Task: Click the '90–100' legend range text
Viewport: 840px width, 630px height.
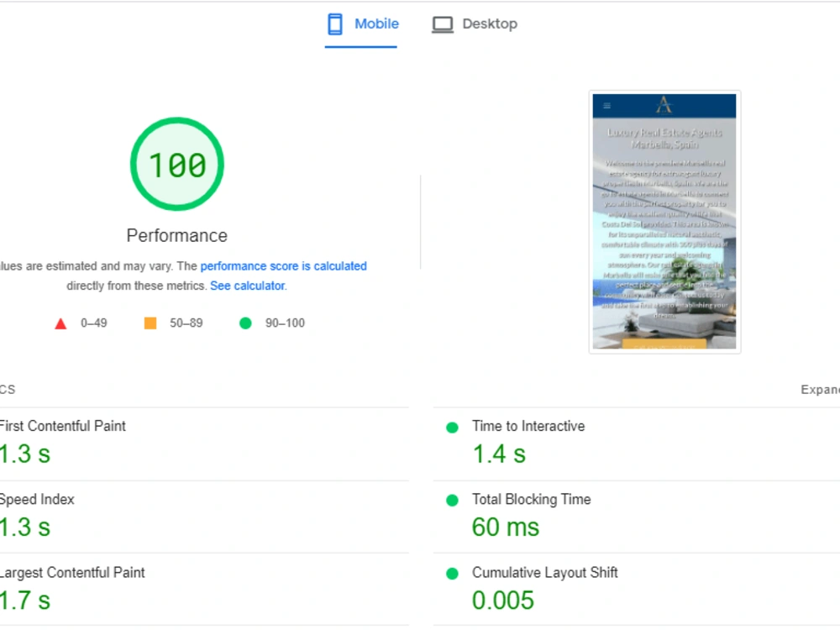Action: (x=285, y=323)
